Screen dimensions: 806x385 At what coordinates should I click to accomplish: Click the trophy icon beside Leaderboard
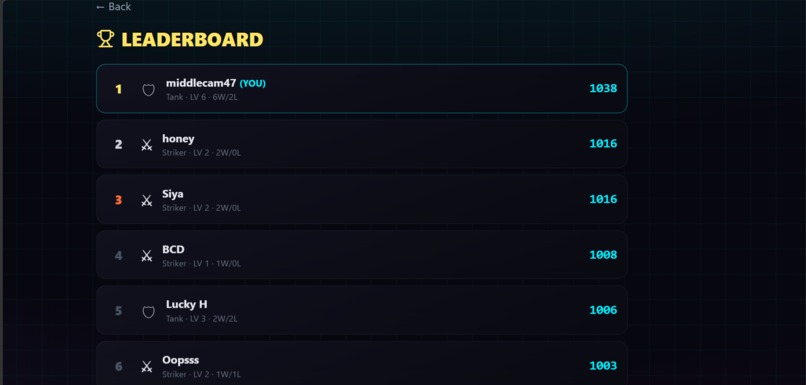tap(105, 39)
